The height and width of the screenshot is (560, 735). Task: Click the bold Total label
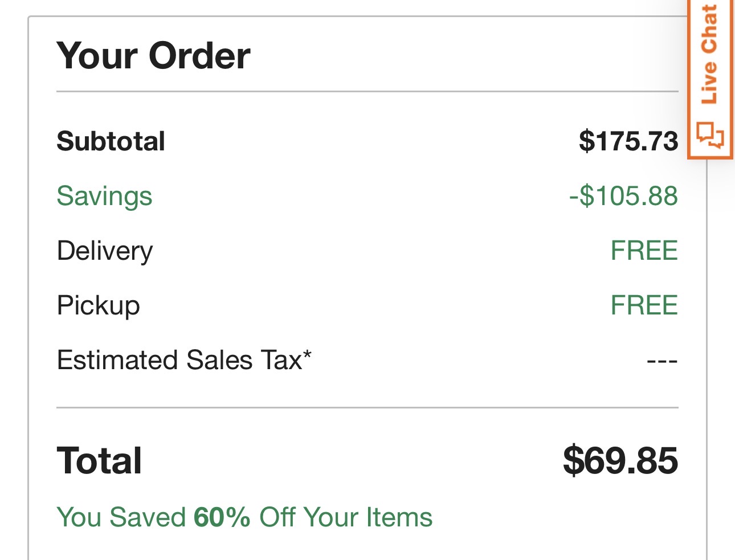click(x=100, y=460)
